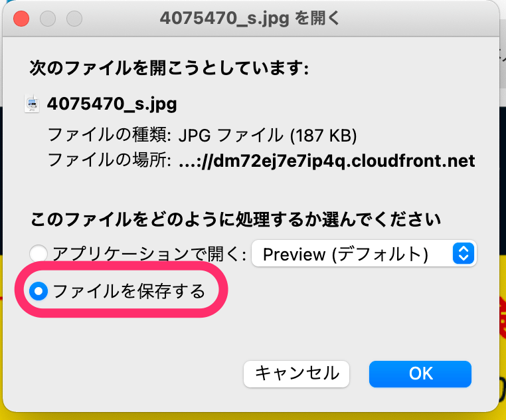Select the ファイルを保存する radio button
This screenshot has width=506, height=420.
click(39, 291)
